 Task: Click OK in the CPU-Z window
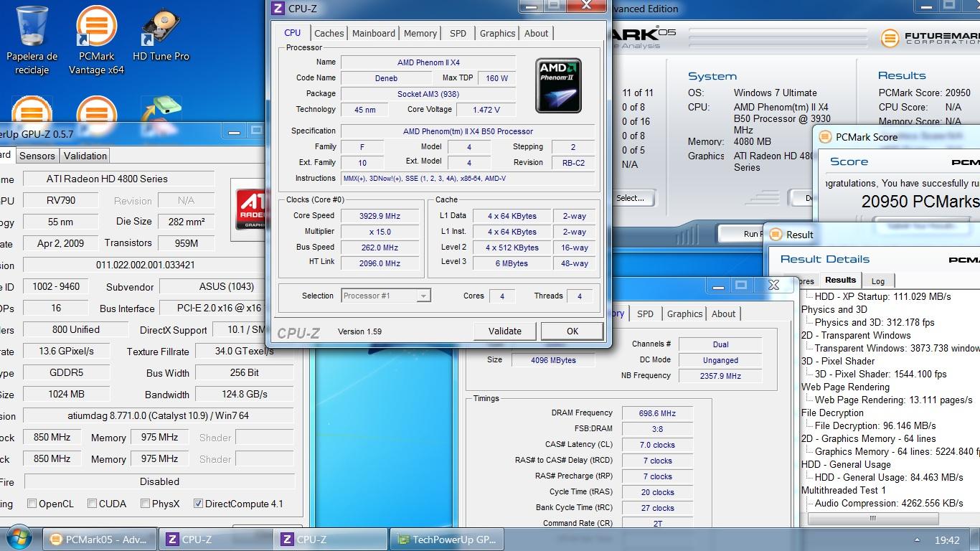click(572, 331)
